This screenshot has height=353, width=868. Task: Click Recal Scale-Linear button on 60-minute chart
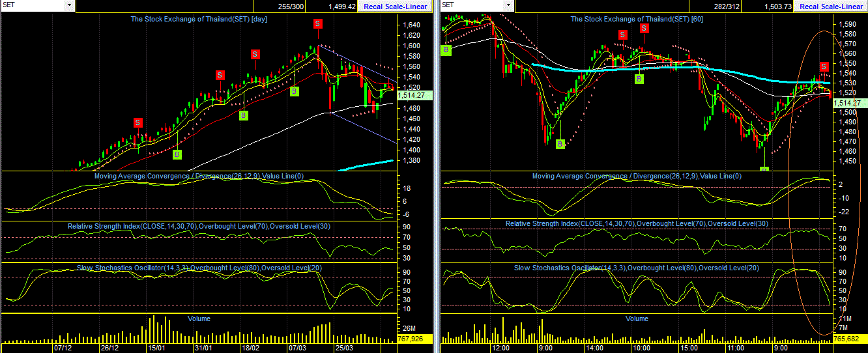[831, 7]
